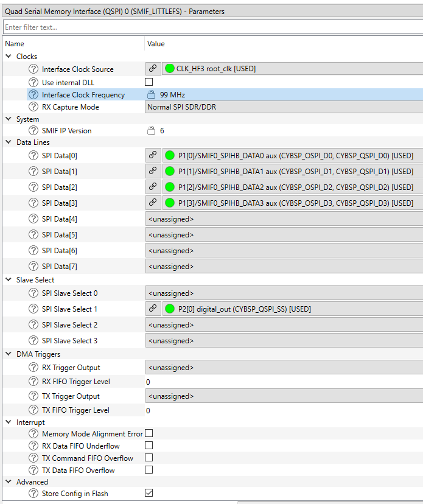Uncheck Store Config in Flash
423x504 pixels.
tap(149, 493)
